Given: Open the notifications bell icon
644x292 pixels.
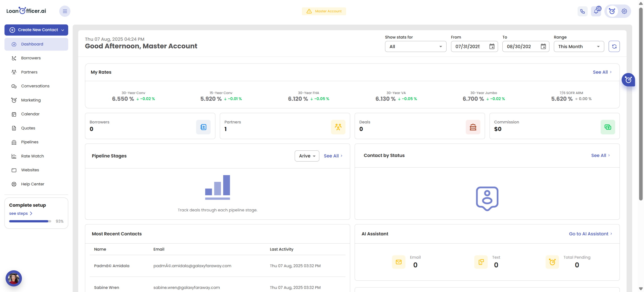Looking at the screenshot, I should [596, 11].
